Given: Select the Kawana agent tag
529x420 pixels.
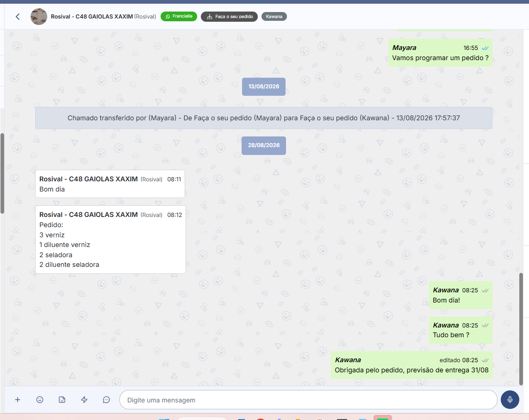Looking at the screenshot, I should coord(274,17).
